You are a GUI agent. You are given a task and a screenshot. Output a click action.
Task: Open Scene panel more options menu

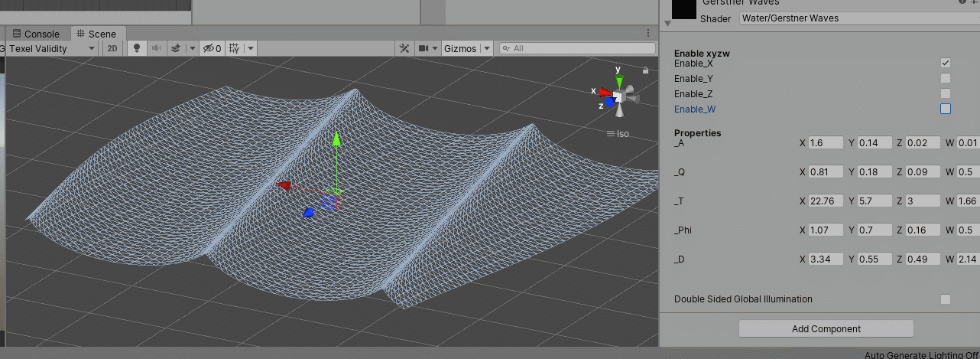click(x=649, y=34)
